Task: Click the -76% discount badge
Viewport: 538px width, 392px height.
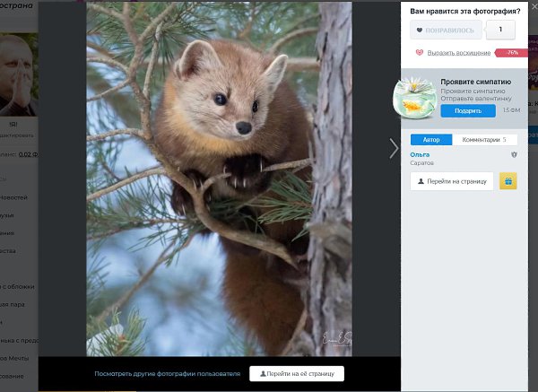Action: [x=512, y=53]
